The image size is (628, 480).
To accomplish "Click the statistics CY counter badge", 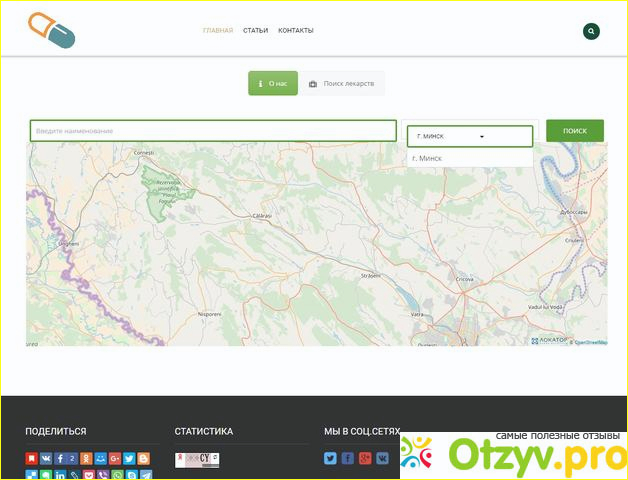I will [196, 460].
